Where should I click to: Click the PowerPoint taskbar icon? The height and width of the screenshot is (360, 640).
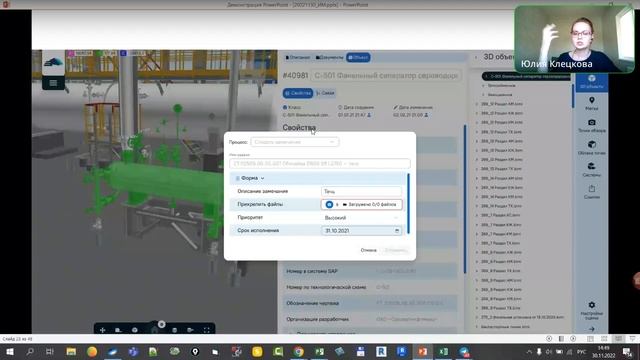(422, 351)
